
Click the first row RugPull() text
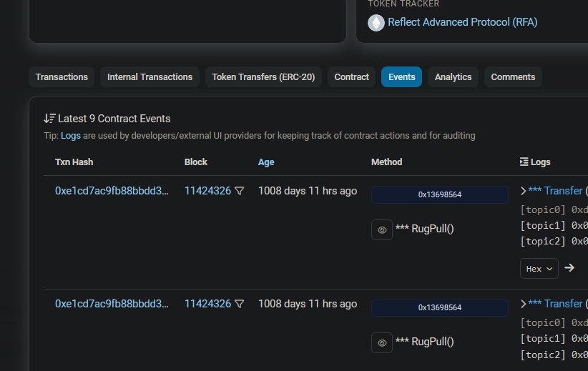click(x=432, y=229)
